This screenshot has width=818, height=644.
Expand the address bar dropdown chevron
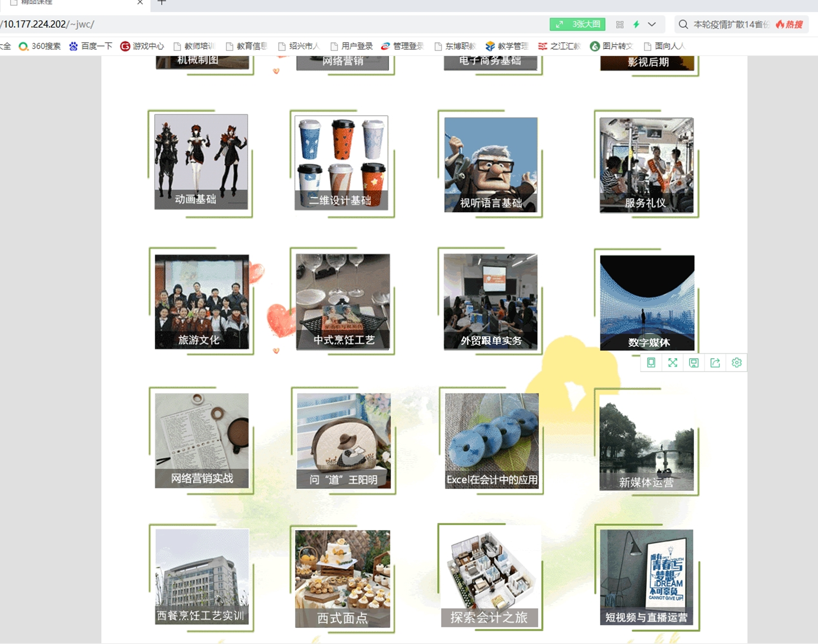(652, 24)
